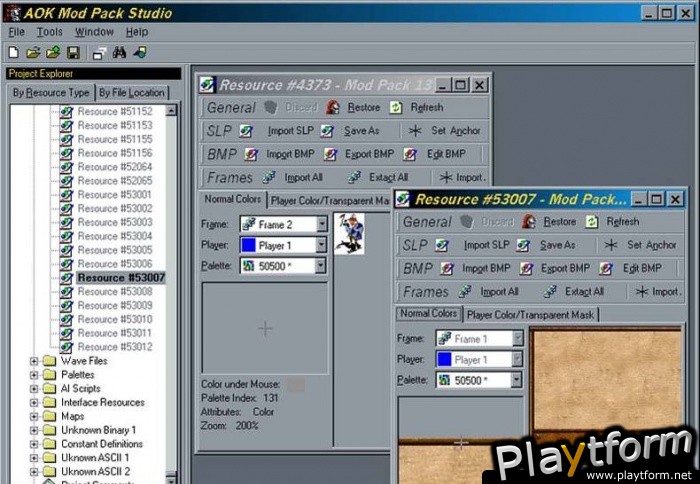Click Import SLP in Resource #53007 window
The height and width of the screenshot is (484, 700).
[x=473, y=245]
